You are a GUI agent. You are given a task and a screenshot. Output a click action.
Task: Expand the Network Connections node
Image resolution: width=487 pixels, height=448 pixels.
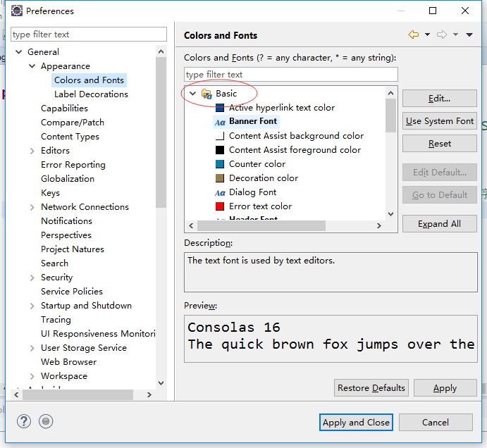pyautogui.click(x=32, y=207)
